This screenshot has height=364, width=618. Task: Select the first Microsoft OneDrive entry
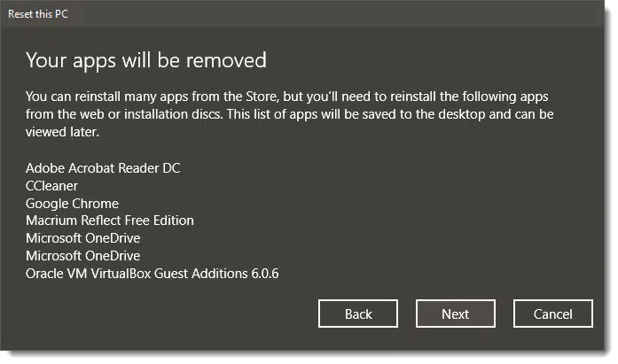[82, 238]
